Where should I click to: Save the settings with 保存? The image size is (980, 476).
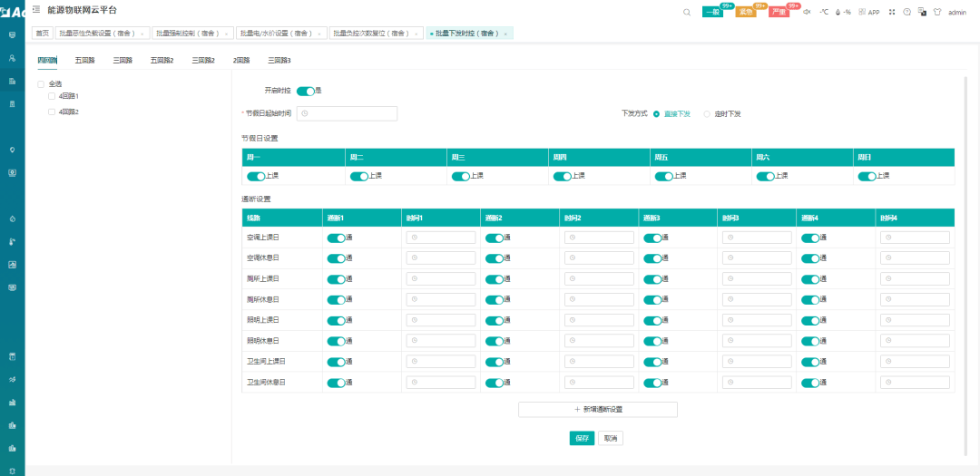coord(582,439)
